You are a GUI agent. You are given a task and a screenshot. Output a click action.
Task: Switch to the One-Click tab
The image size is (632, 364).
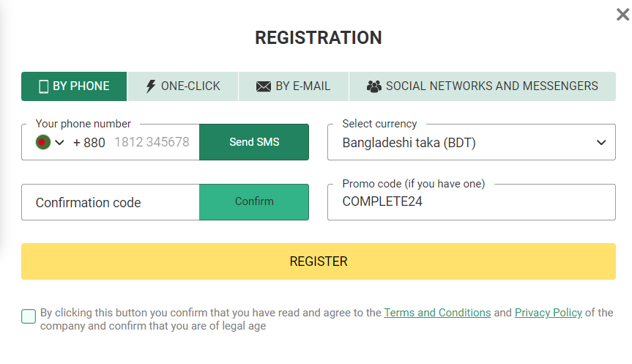(183, 86)
